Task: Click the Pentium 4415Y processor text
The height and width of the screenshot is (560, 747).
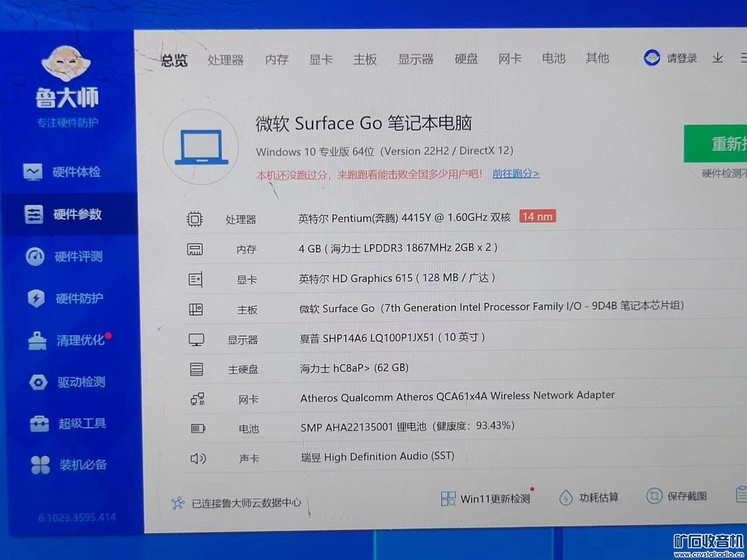Action: pos(404,217)
